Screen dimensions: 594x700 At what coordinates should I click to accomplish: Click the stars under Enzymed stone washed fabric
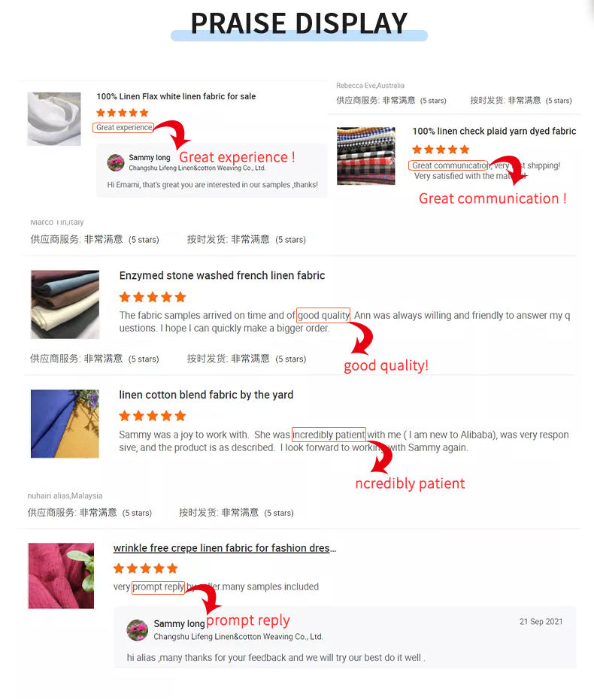[153, 297]
